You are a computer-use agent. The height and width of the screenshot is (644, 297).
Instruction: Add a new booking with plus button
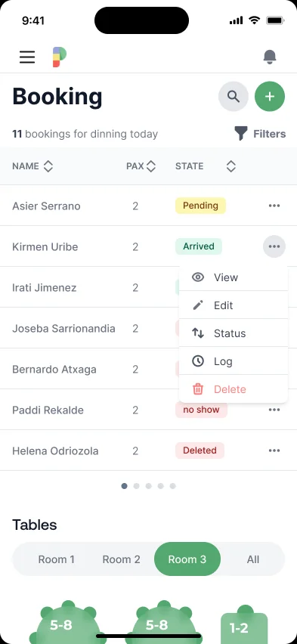(270, 97)
